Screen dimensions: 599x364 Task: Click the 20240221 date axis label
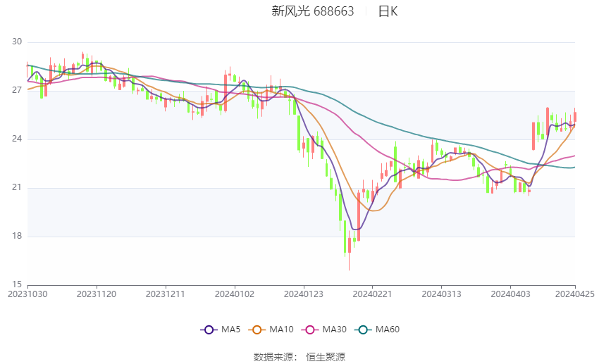coord(373,294)
